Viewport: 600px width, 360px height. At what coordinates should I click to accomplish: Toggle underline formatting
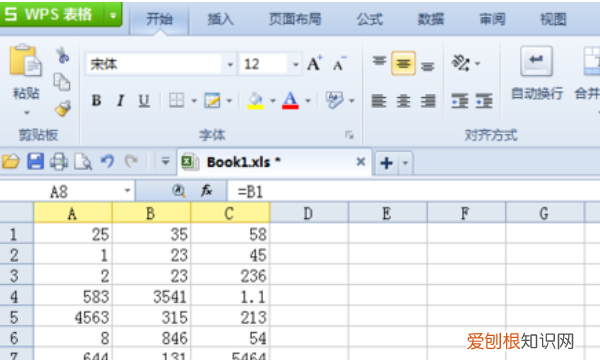pyautogui.click(x=144, y=101)
